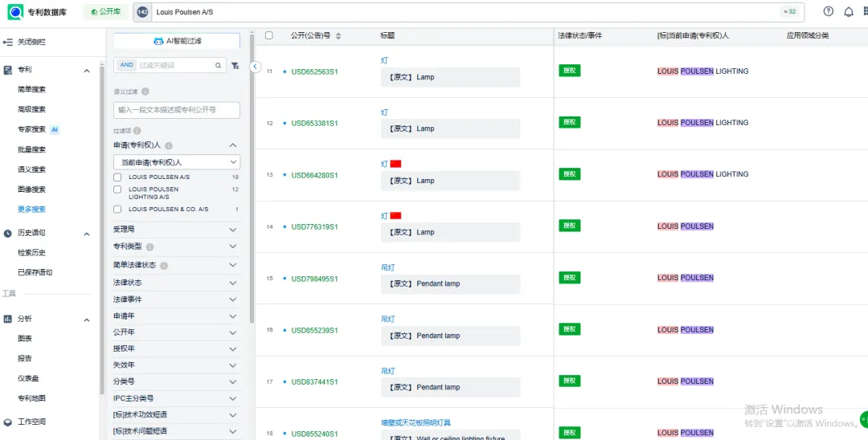Open 批量搜索 in sidebar
This screenshot has width=868, height=440.
31,150
